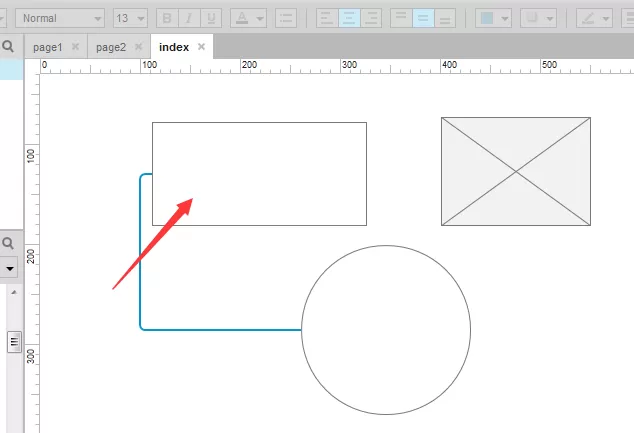Switch to the page2 tab
The width and height of the screenshot is (634, 433).
pos(111,47)
